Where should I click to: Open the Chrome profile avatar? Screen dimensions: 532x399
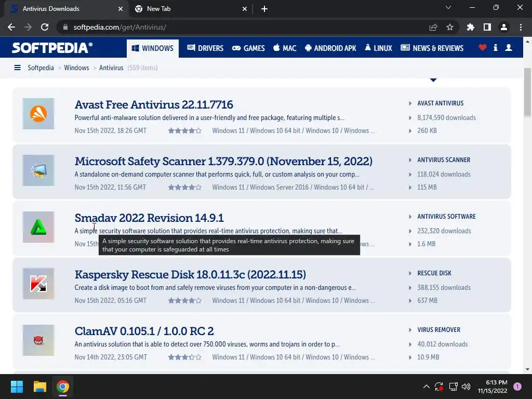click(x=504, y=27)
